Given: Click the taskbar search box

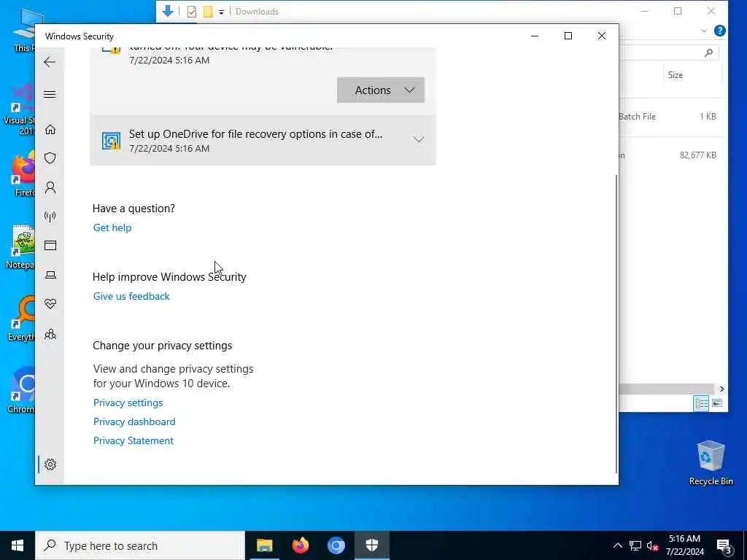Looking at the screenshot, I should pyautogui.click(x=140, y=545).
